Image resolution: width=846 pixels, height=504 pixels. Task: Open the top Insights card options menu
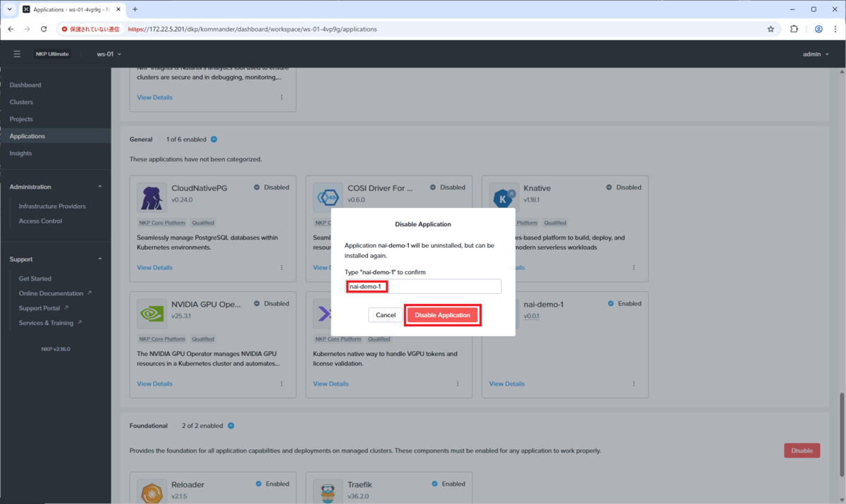pyautogui.click(x=281, y=97)
